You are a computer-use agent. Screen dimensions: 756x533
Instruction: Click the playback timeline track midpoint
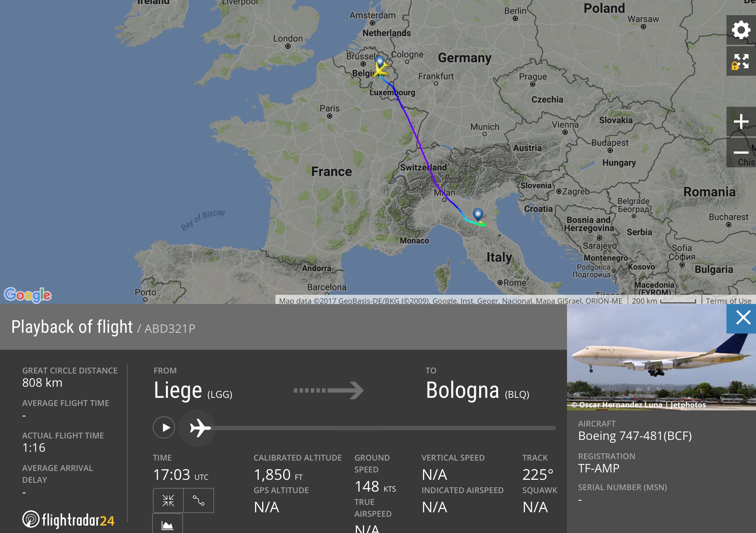tap(384, 428)
